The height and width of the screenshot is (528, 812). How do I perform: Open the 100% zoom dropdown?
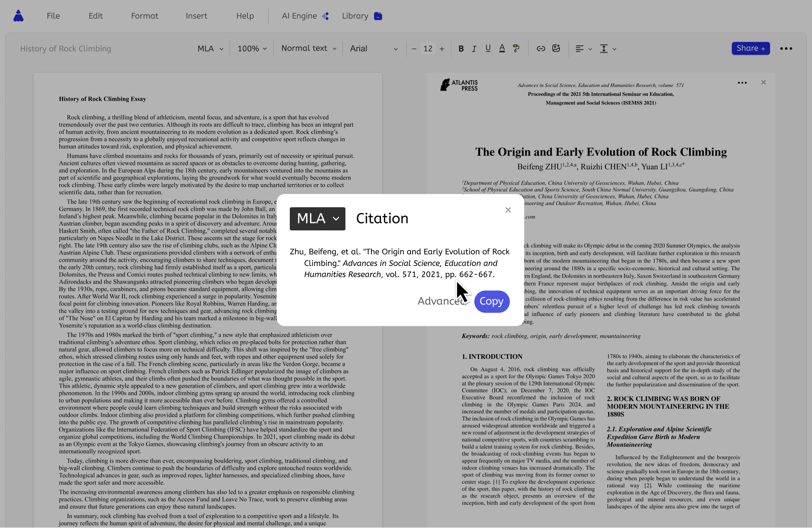(x=252, y=48)
